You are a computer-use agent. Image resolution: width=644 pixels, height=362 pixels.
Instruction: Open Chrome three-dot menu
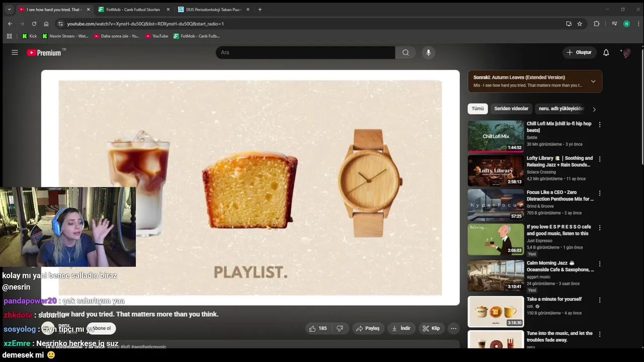[638, 24]
